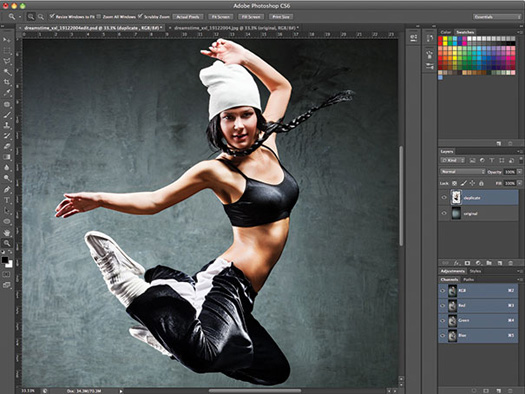Click the Print Size button
The height and width of the screenshot is (394, 525).
click(281, 17)
